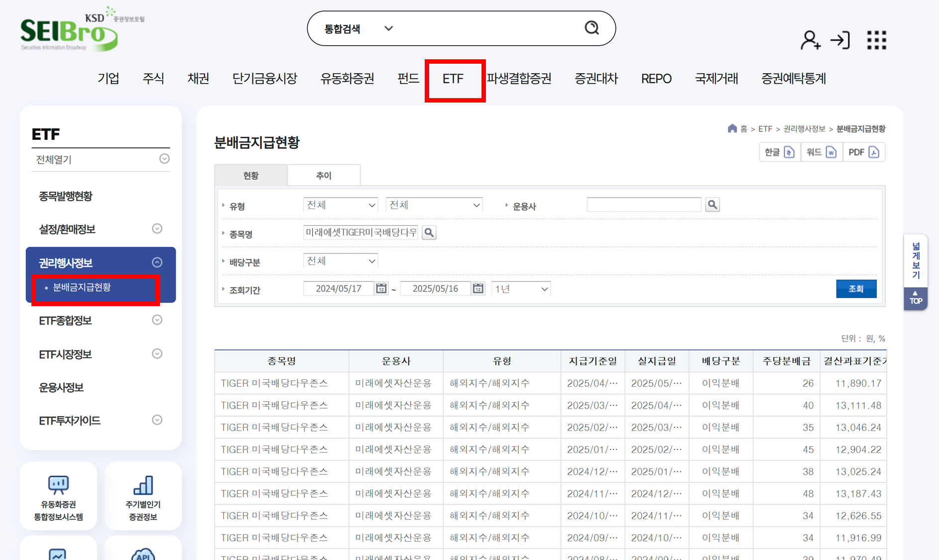Screen dimensions: 939x560
Task: Open the 증권대차 top menu
Action: click(x=596, y=79)
